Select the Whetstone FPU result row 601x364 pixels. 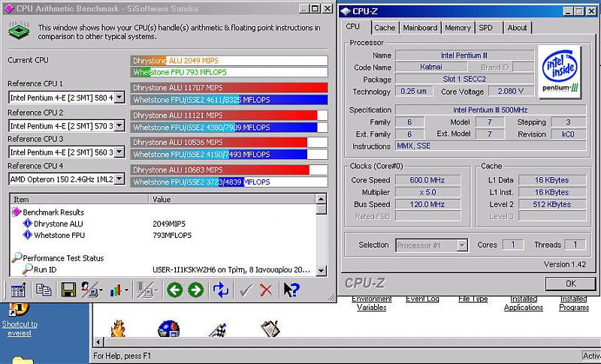[164, 235]
